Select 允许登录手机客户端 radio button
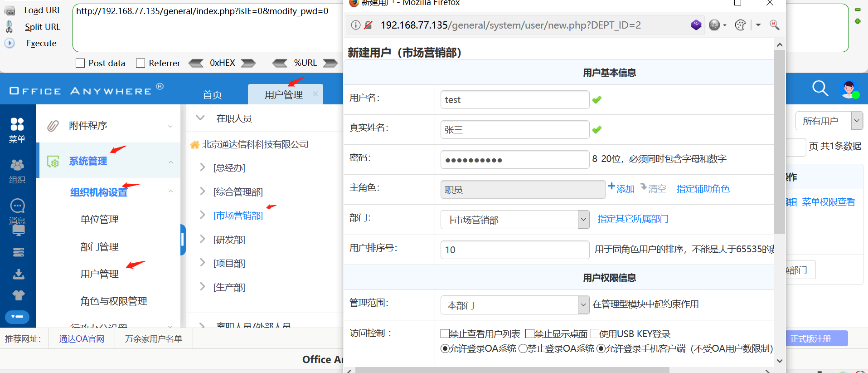The width and height of the screenshot is (868, 373). pos(601,348)
